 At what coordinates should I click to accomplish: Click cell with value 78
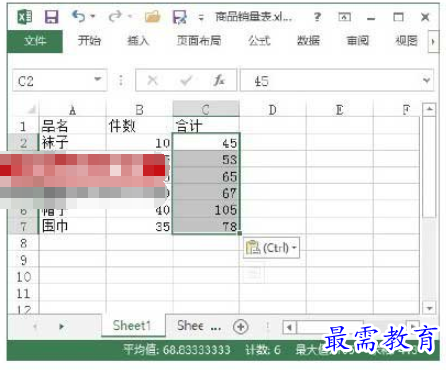pyautogui.click(x=206, y=226)
